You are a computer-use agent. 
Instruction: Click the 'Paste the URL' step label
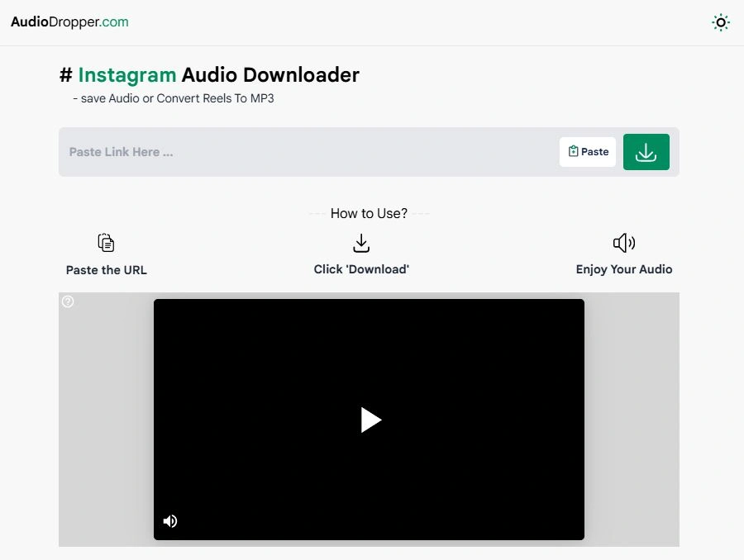pyautogui.click(x=107, y=270)
